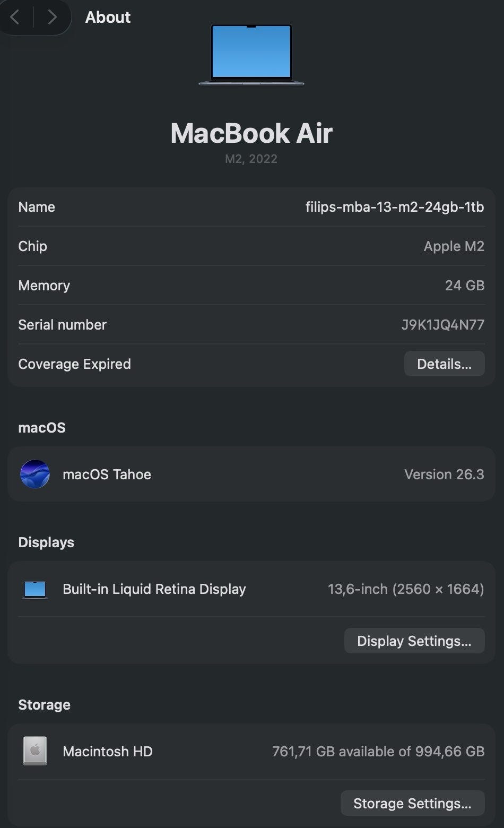Image resolution: width=504 pixels, height=828 pixels.
Task: Click the About page title
Action: (108, 18)
